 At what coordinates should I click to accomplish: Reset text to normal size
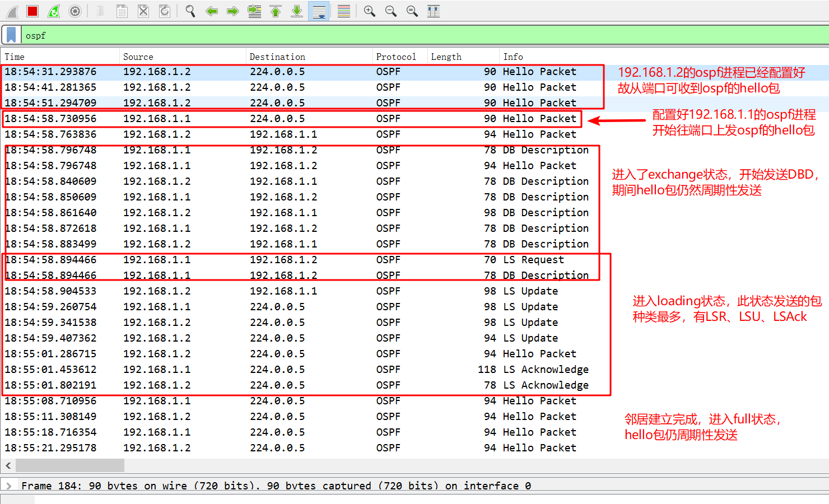pyautogui.click(x=412, y=11)
